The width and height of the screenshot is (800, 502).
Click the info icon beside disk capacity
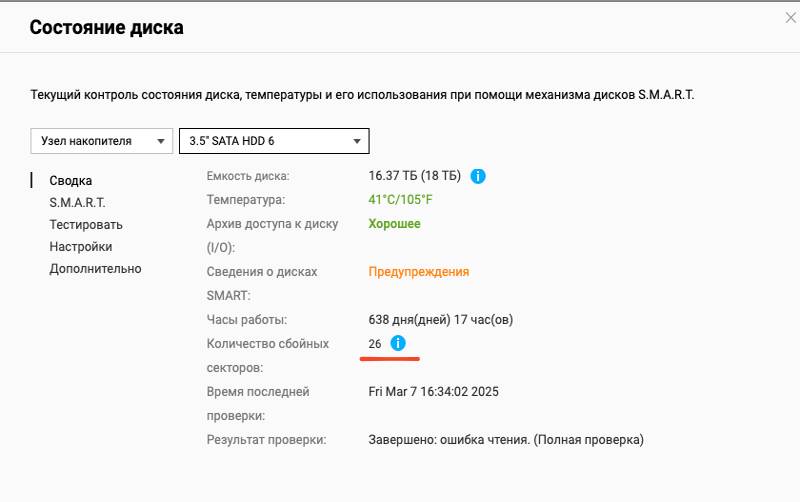coord(478,176)
